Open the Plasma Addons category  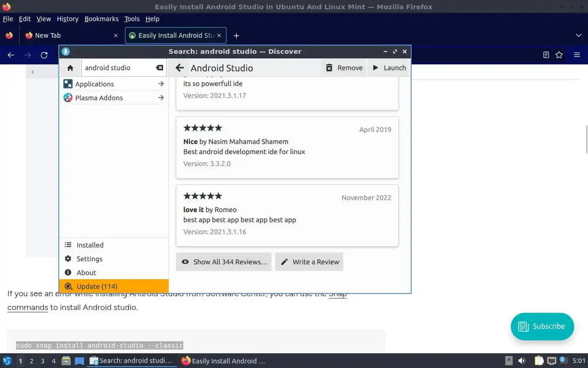[114, 98]
